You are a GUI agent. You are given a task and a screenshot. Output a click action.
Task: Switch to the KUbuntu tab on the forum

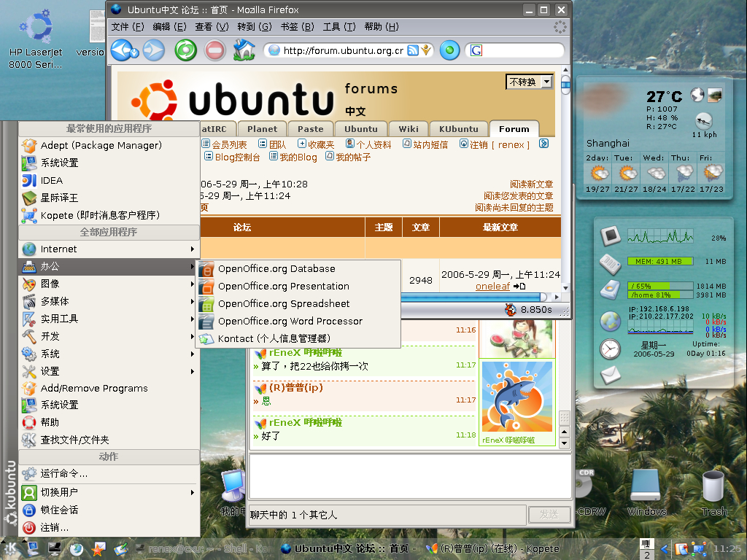pos(458,129)
